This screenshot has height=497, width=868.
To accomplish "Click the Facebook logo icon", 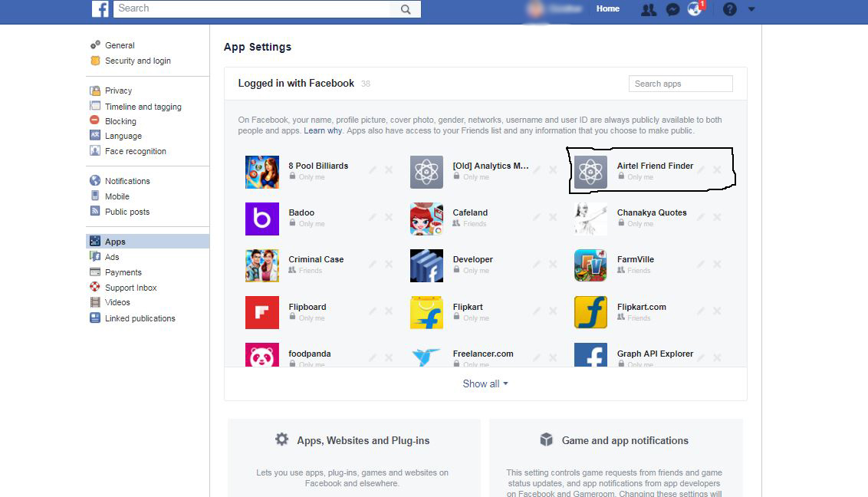I will click(100, 9).
